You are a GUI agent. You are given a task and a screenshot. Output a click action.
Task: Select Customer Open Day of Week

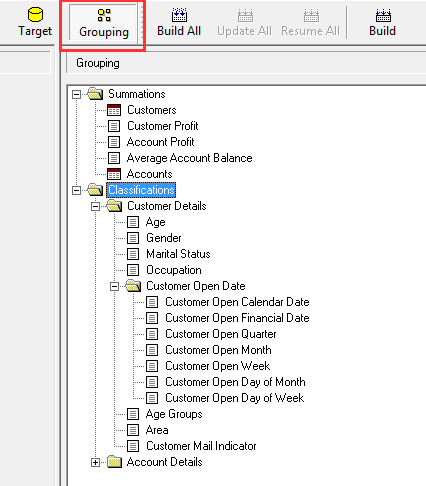point(235,398)
